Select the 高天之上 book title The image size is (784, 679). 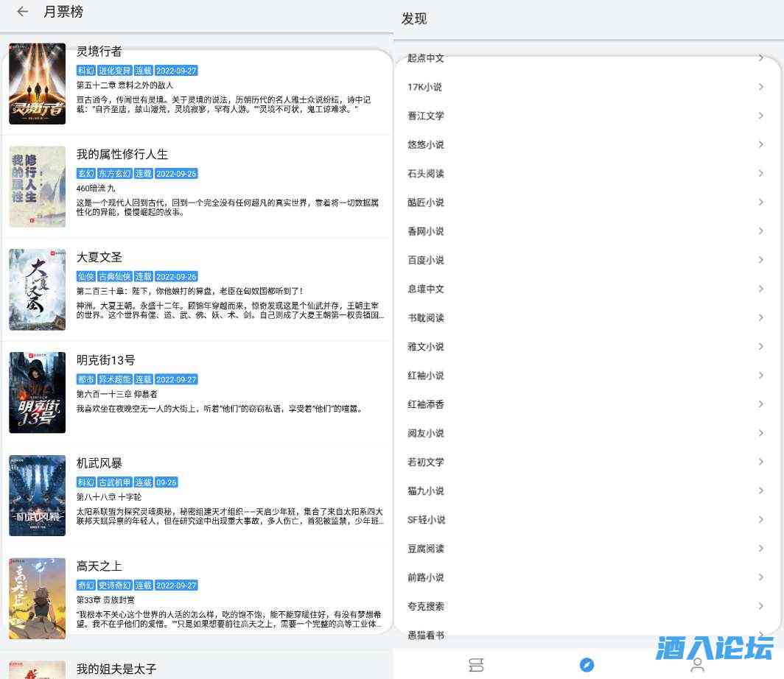coord(99,566)
